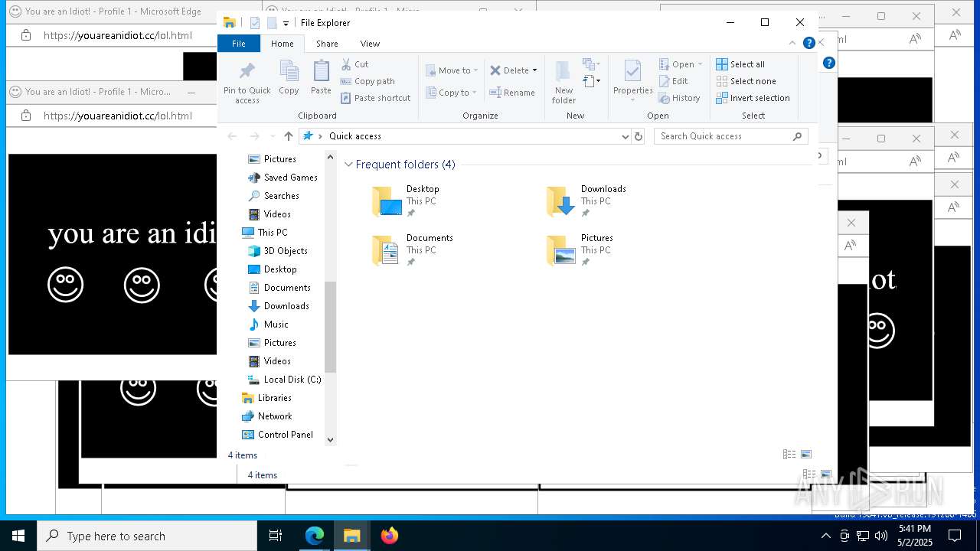Click the Cut scissors icon
This screenshot has height=551, width=980.
pyautogui.click(x=346, y=64)
